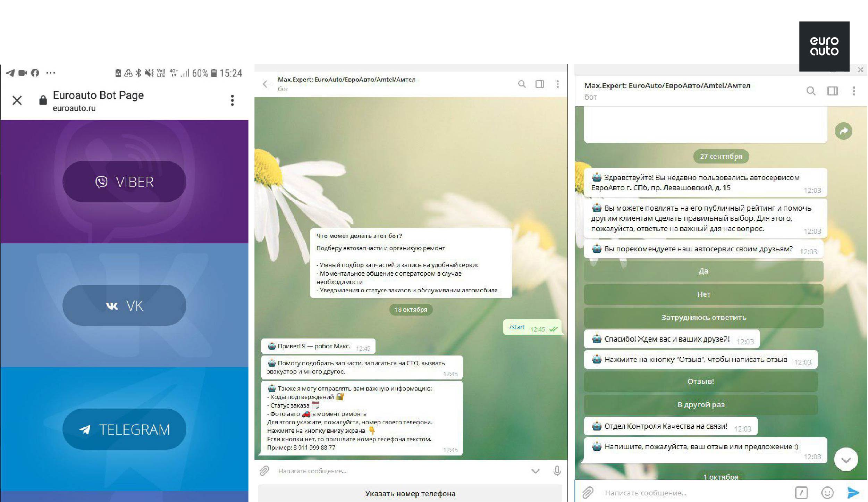868x502 pixels.
Task: Click the 'Привет! Я — робот Макс.' message
Action: point(318,346)
